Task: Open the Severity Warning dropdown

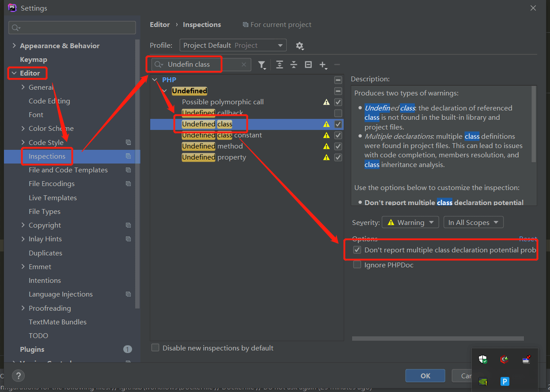Action: pyautogui.click(x=410, y=222)
